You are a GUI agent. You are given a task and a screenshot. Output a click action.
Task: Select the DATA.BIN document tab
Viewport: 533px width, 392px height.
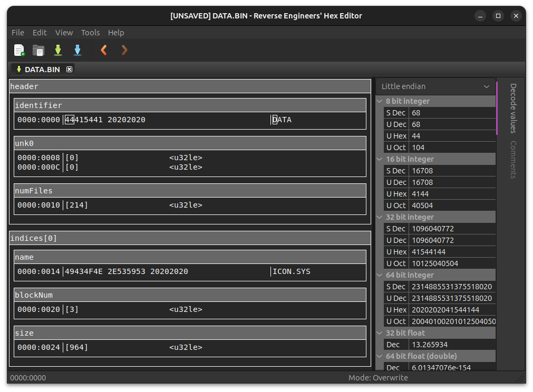(42, 70)
